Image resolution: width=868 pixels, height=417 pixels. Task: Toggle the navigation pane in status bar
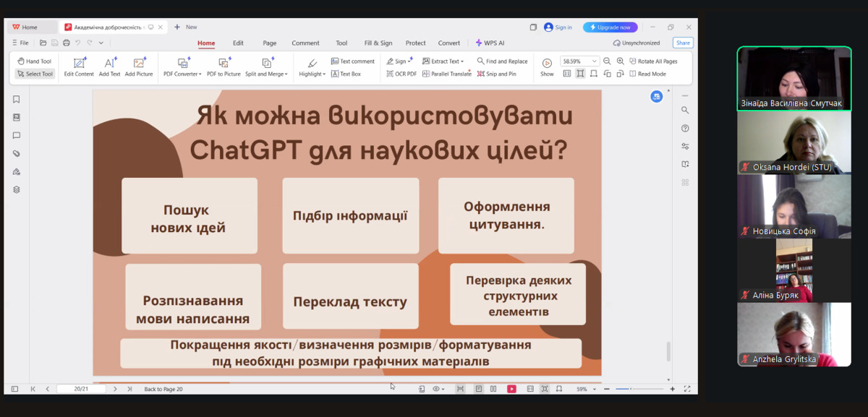pos(14,389)
